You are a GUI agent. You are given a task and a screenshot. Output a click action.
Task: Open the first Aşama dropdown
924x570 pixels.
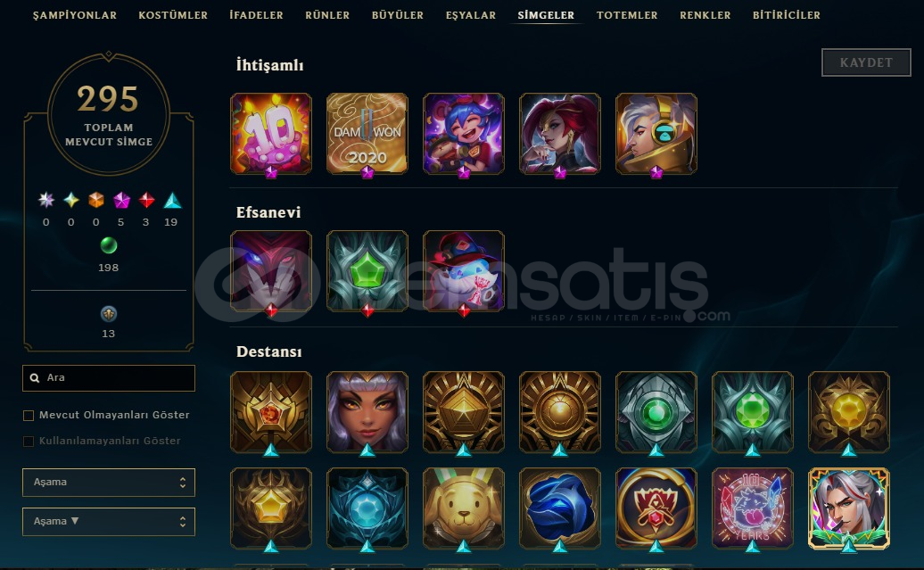pyautogui.click(x=109, y=483)
